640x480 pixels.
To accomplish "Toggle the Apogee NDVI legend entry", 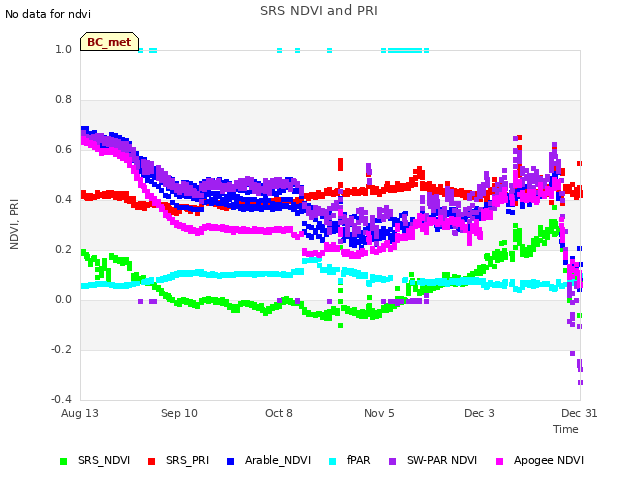I will point(540,461).
